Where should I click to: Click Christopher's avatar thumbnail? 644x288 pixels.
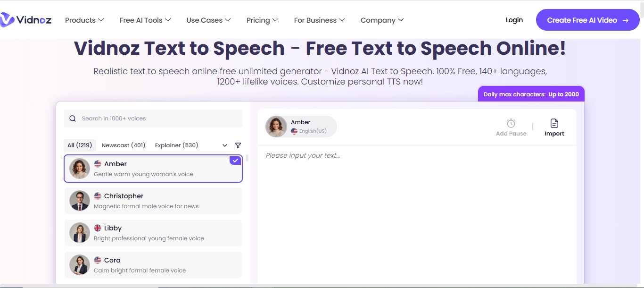click(80, 201)
